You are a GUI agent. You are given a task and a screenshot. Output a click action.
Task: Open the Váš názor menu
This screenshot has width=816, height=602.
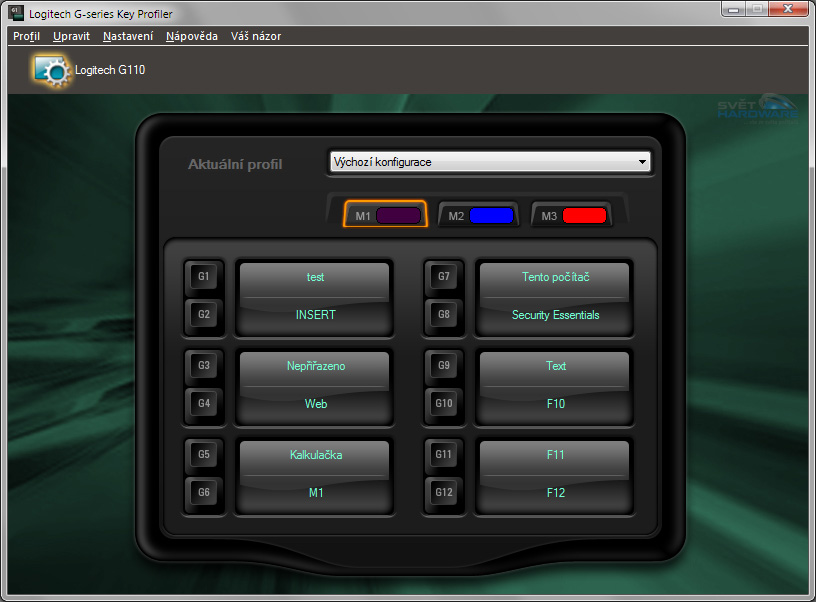coord(255,36)
